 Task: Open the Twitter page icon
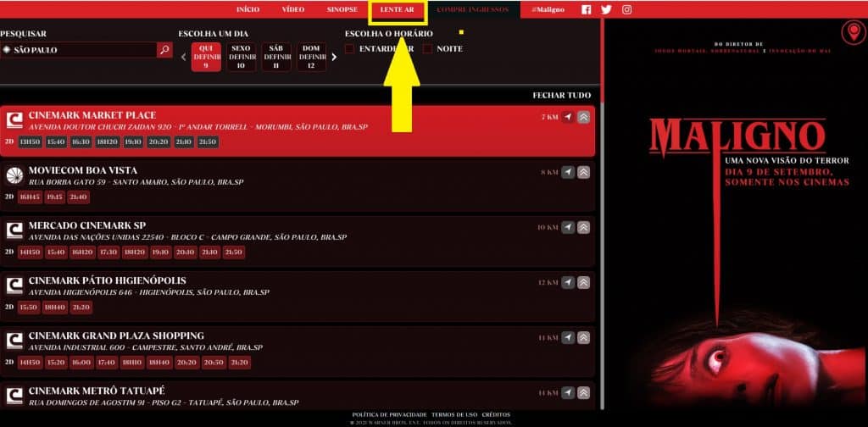606,9
